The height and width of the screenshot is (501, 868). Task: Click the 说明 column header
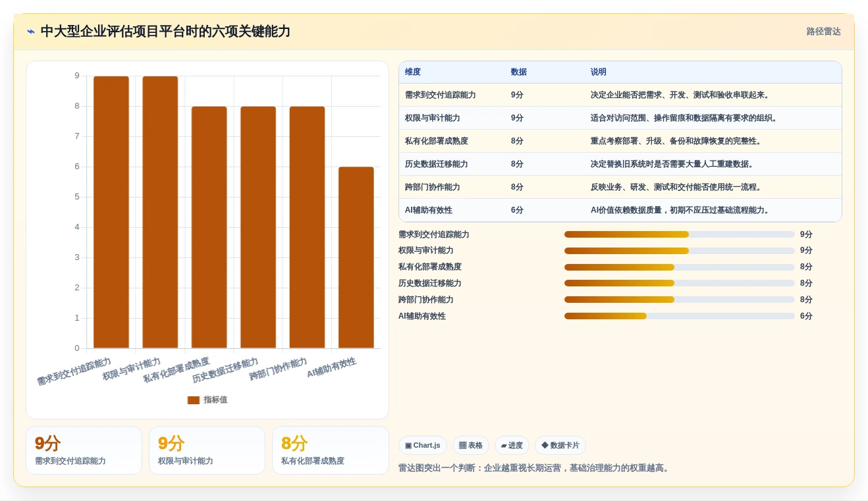[x=599, y=72]
